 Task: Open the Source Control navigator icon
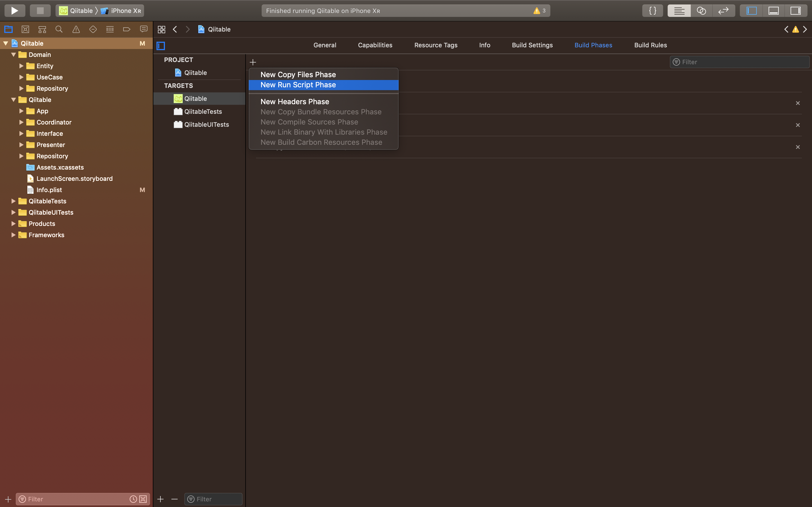25,30
